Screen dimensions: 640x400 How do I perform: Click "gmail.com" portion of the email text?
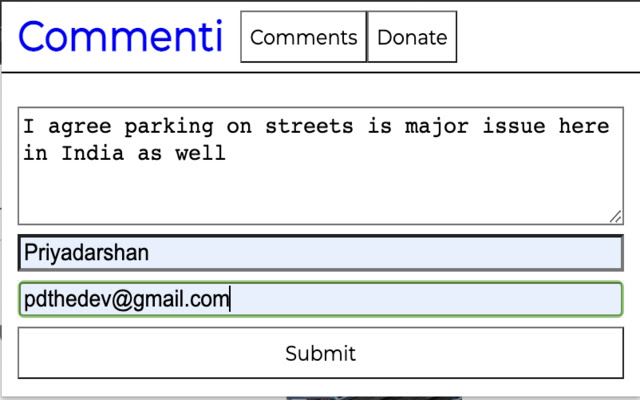[180, 299]
